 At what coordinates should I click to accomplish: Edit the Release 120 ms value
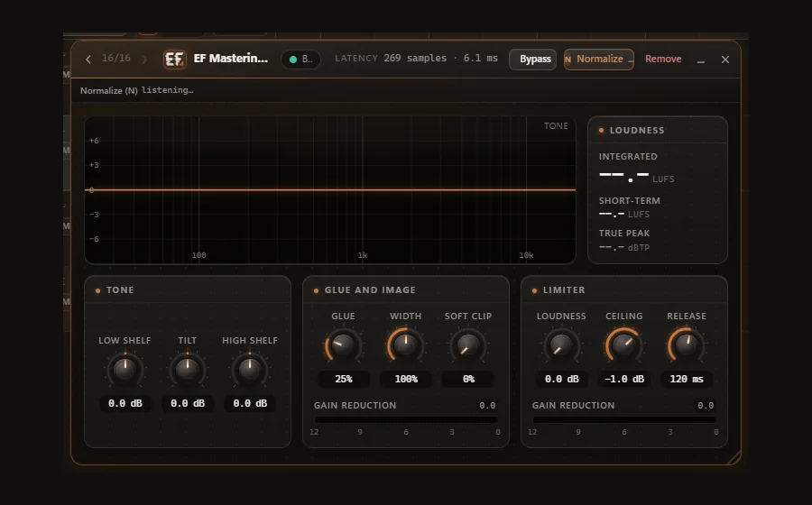687,379
